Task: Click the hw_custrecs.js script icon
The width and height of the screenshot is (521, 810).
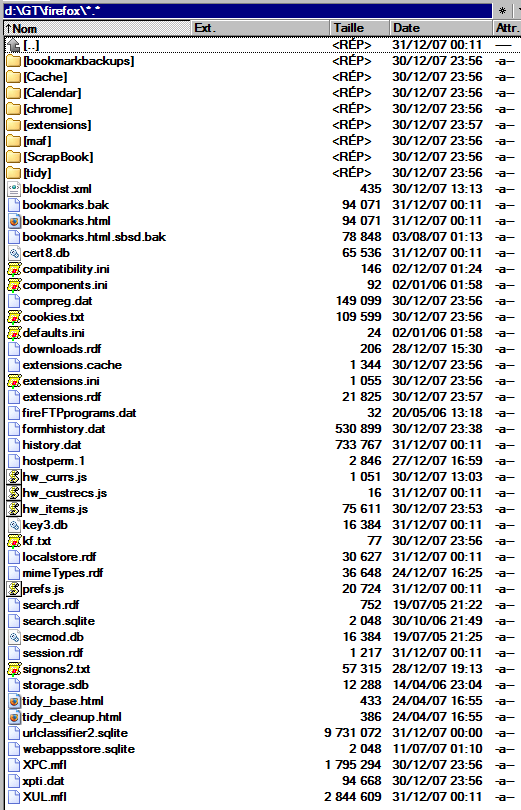Action: click(14, 493)
